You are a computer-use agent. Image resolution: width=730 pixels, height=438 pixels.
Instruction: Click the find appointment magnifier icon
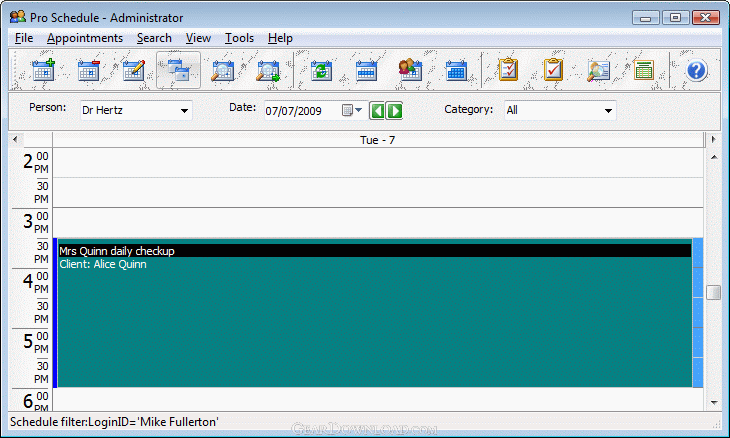coord(223,71)
